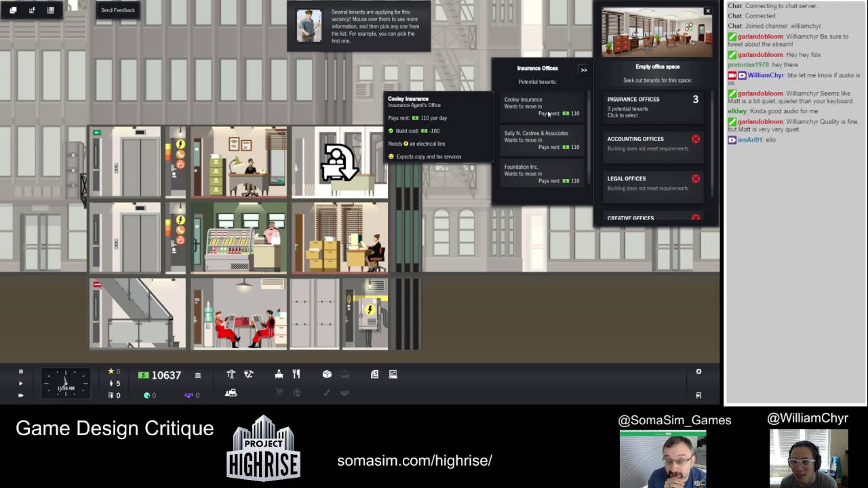
Task: Select Cooley Insurance as tenant
Action: pos(541,107)
